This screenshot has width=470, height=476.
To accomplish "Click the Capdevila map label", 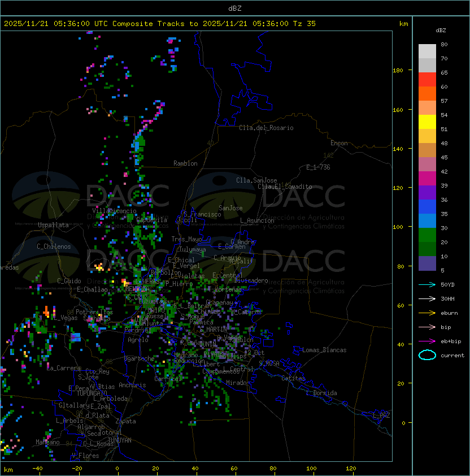I will pyautogui.click(x=152, y=220).
